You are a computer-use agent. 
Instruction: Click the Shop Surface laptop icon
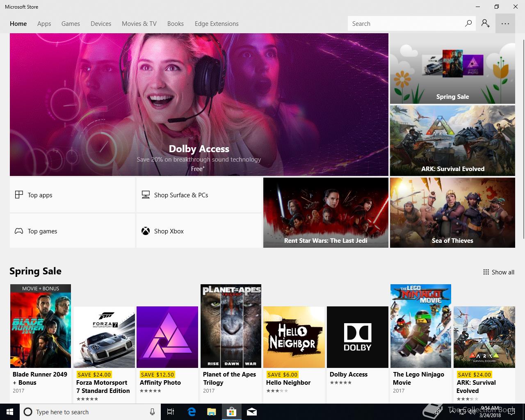point(146,195)
